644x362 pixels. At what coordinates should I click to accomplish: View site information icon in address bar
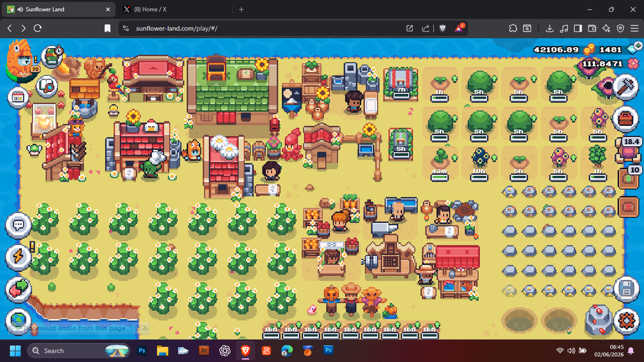click(x=126, y=28)
